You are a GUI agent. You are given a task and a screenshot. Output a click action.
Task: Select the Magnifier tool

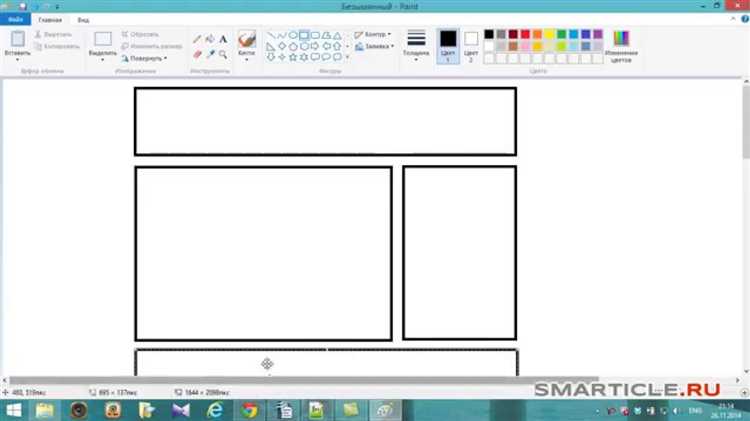click(223, 55)
